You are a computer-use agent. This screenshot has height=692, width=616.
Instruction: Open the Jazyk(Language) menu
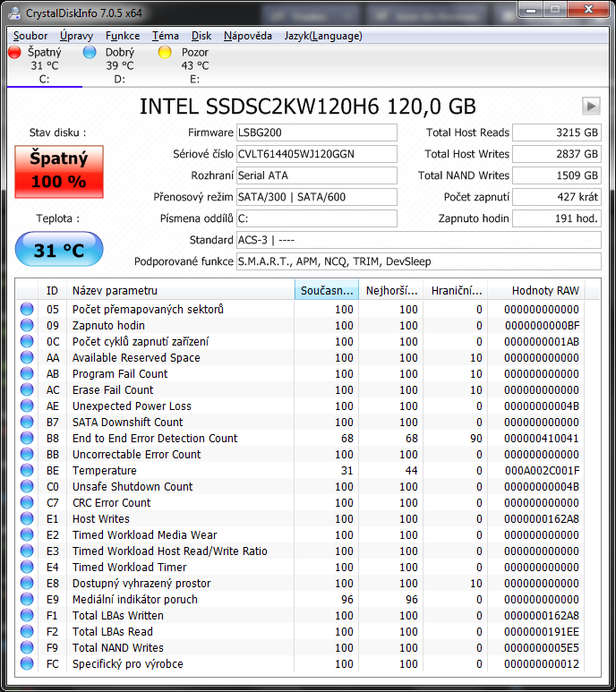click(x=323, y=36)
